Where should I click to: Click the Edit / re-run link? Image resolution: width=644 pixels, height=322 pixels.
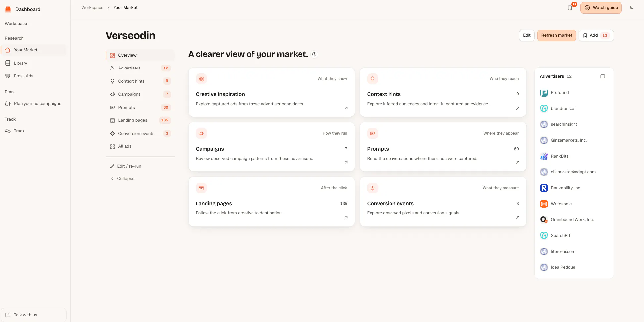[126, 166]
